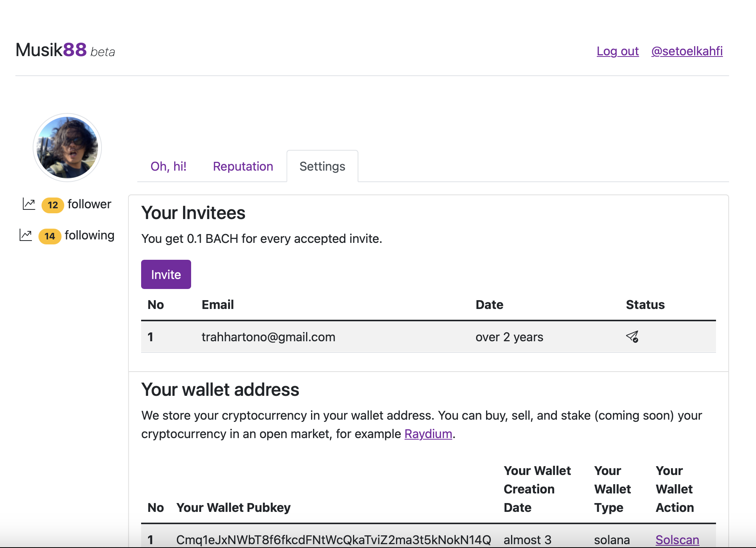Image resolution: width=756 pixels, height=548 pixels.
Task: Switch to the Reputation tab
Action: point(243,166)
